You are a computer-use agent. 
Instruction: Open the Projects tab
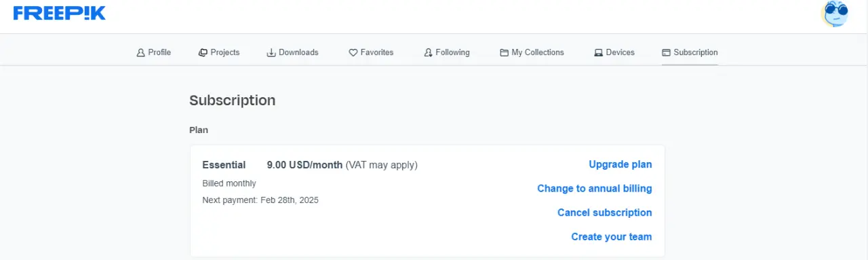[219, 52]
